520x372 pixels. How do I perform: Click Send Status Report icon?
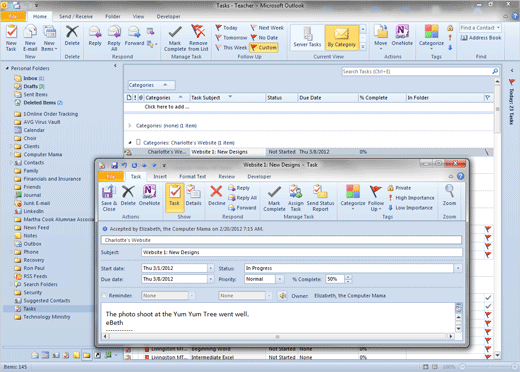click(320, 198)
